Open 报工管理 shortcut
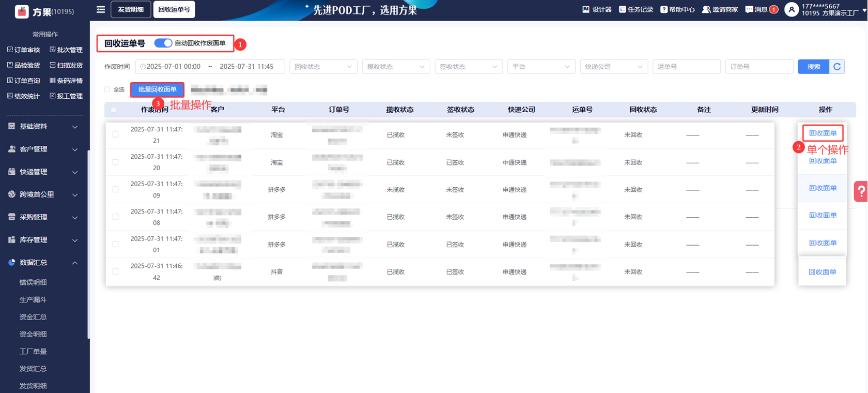 coord(66,96)
